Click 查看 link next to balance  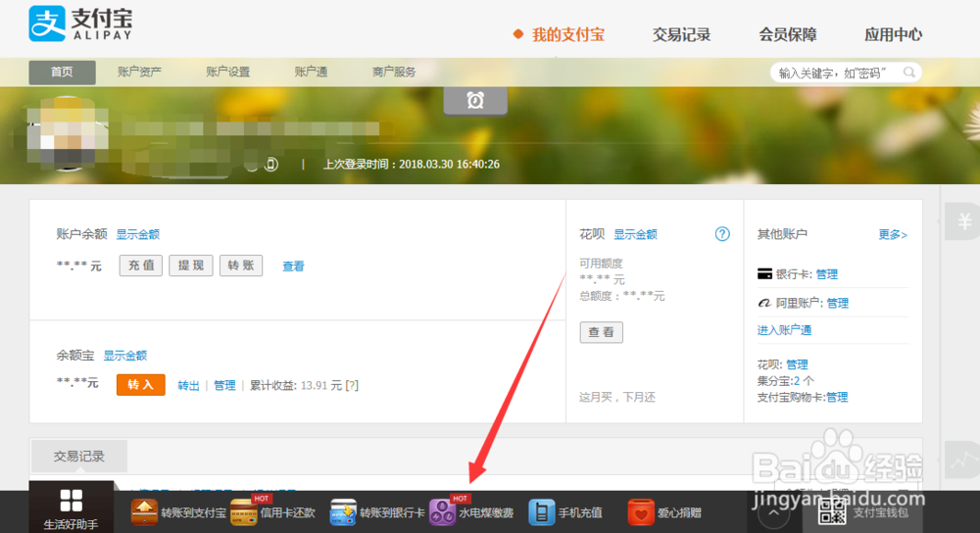[293, 266]
